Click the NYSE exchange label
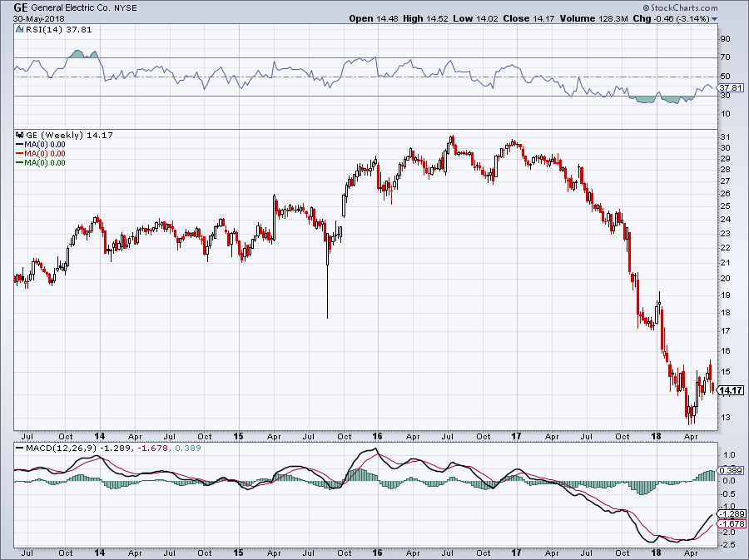Image resolution: width=749 pixels, height=560 pixels. tap(125, 8)
